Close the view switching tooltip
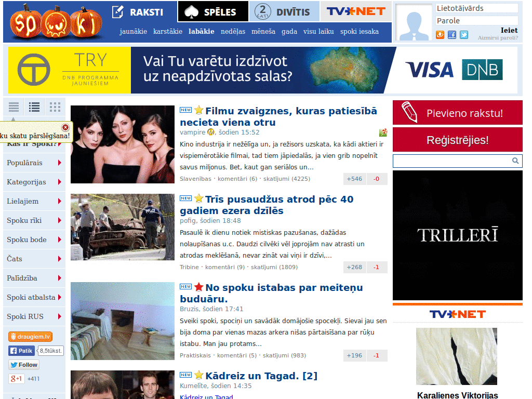The height and width of the screenshot is (399, 532). coord(65,127)
